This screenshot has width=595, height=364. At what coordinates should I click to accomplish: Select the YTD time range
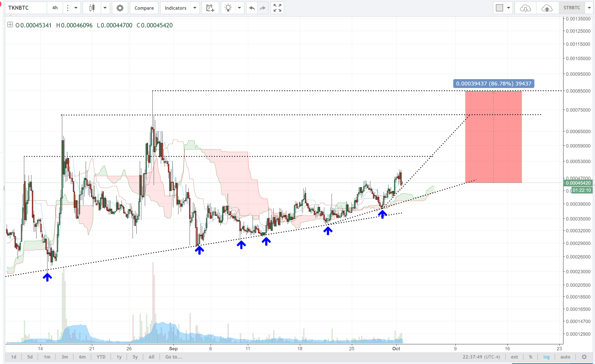point(101,357)
